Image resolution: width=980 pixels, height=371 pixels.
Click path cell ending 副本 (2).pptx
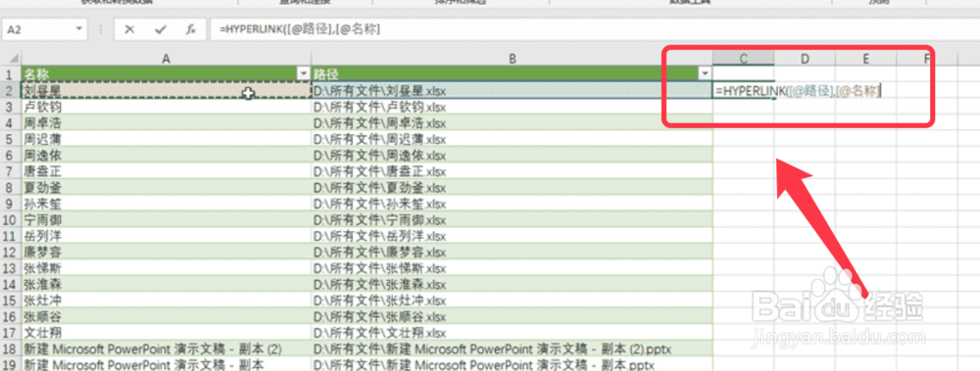(x=512, y=349)
